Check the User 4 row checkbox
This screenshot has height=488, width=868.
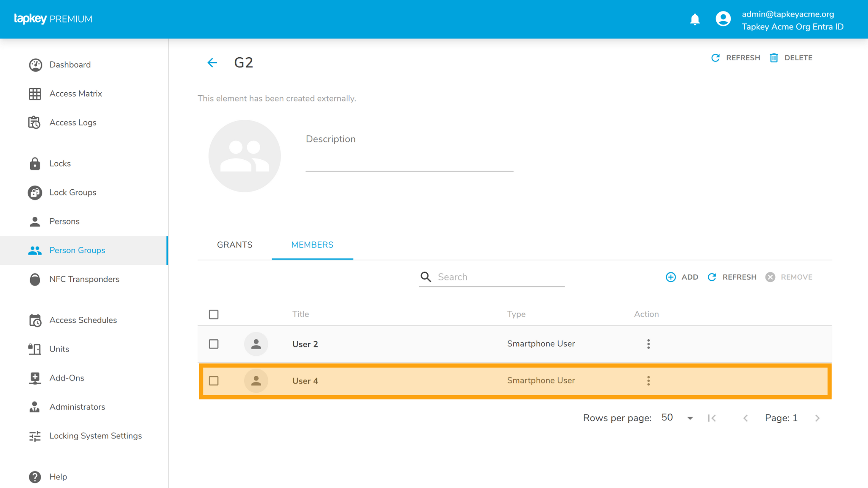214,381
